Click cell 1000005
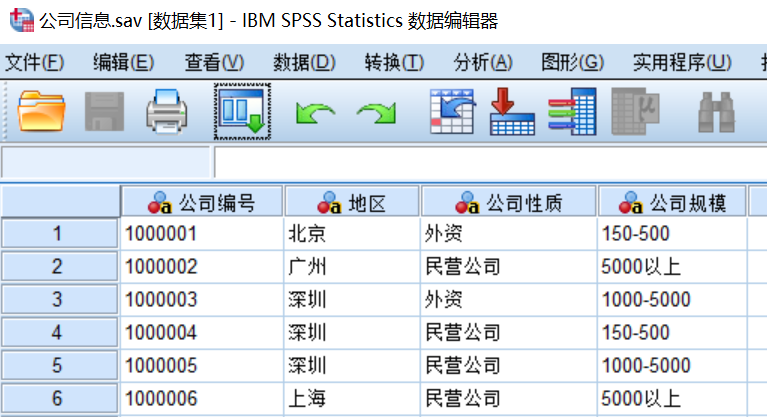 pyautogui.click(x=202, y=365)
